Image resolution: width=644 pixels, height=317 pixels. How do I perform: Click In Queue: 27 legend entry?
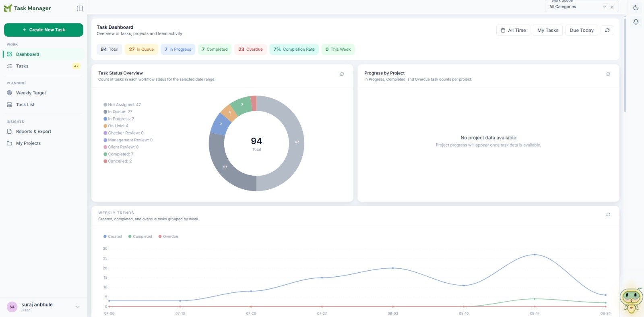[118, 112]
